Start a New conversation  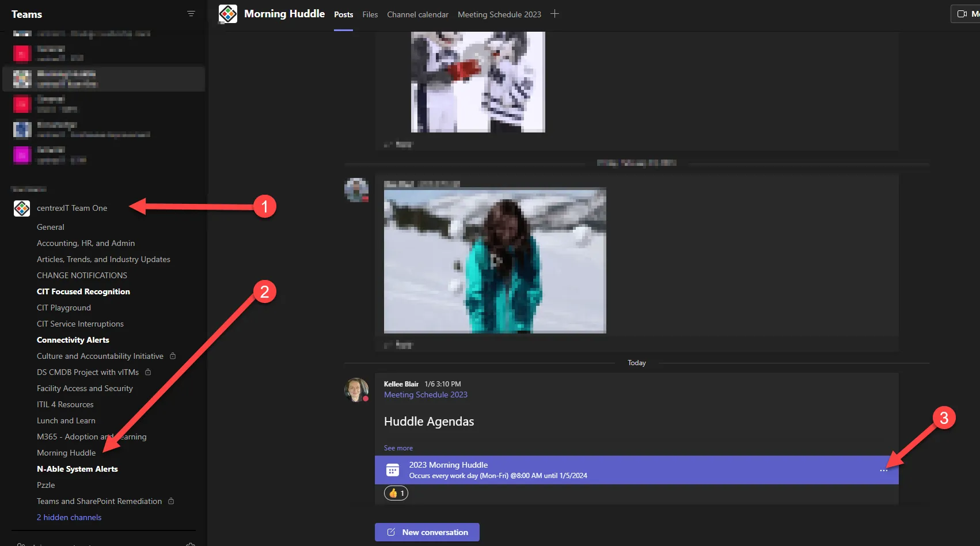point(427,532)
